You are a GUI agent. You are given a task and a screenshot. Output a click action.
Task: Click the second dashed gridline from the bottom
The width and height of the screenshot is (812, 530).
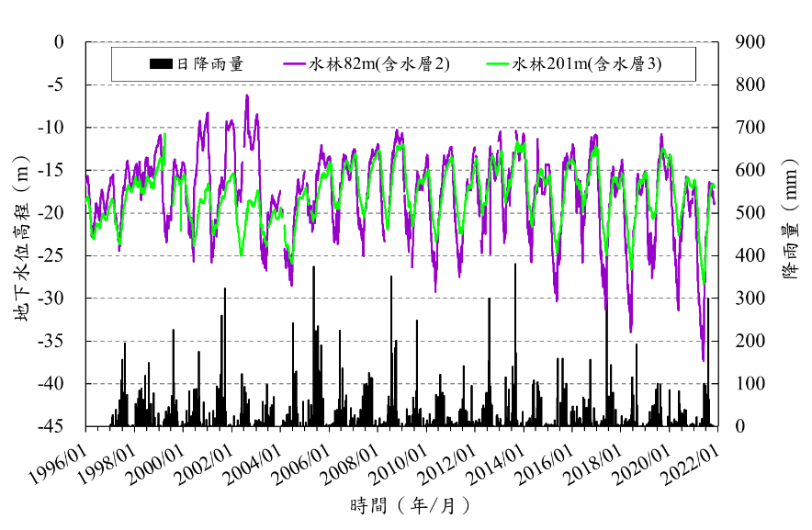click(402, 341)
